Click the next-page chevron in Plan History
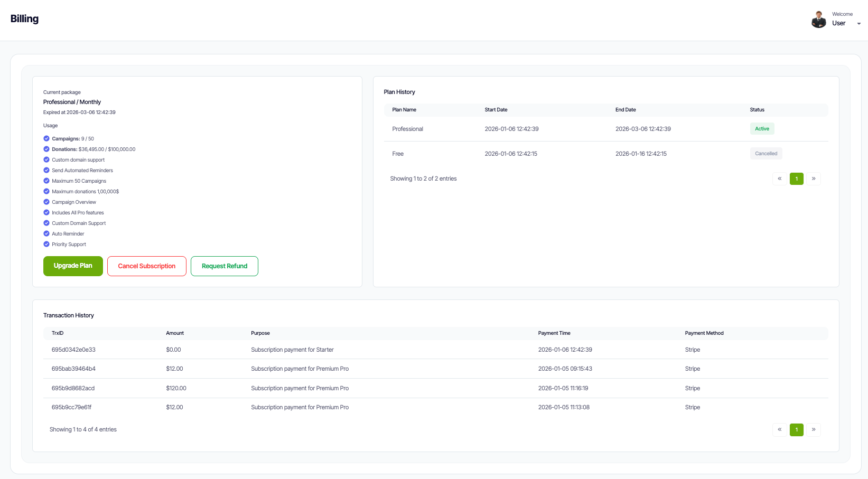 (814, 179)
